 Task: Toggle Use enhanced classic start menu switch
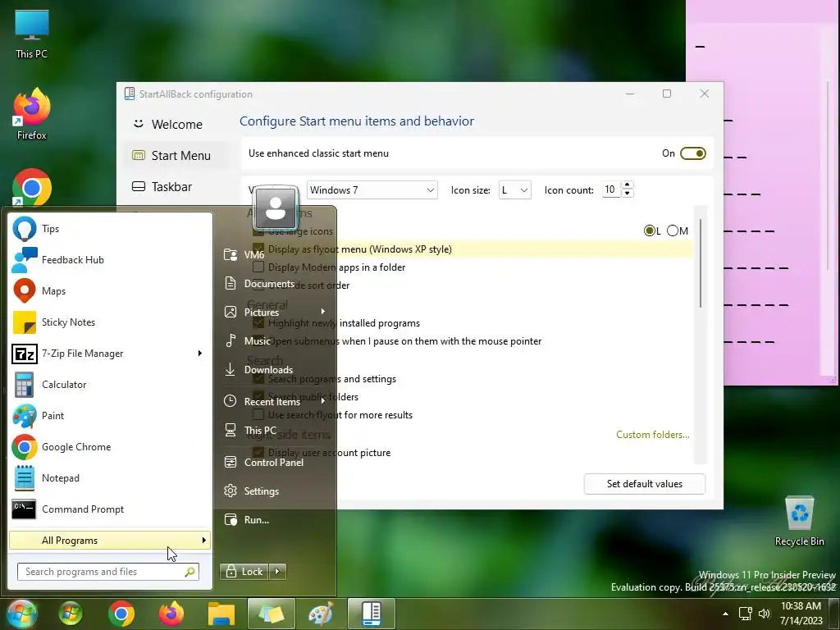click(x=692, y=153)
